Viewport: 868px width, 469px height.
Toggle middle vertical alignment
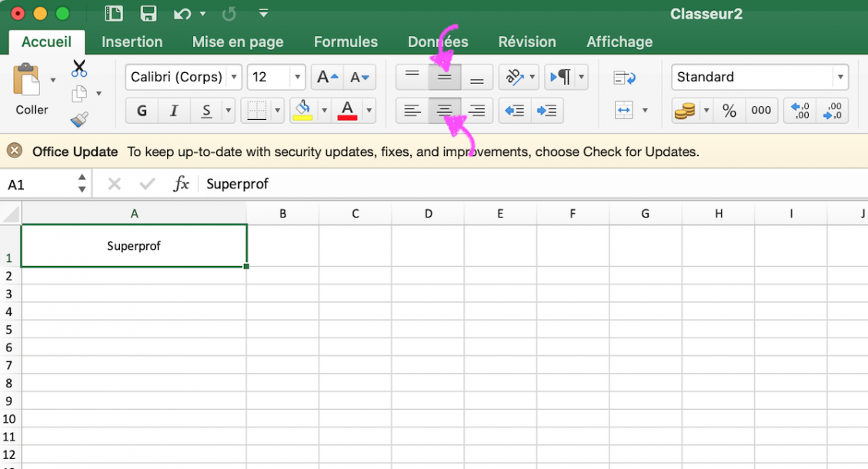(444, 77)
